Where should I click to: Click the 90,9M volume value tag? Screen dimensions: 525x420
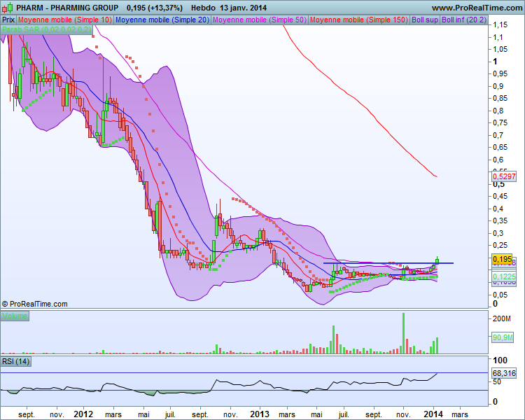(x=503, y=337)
